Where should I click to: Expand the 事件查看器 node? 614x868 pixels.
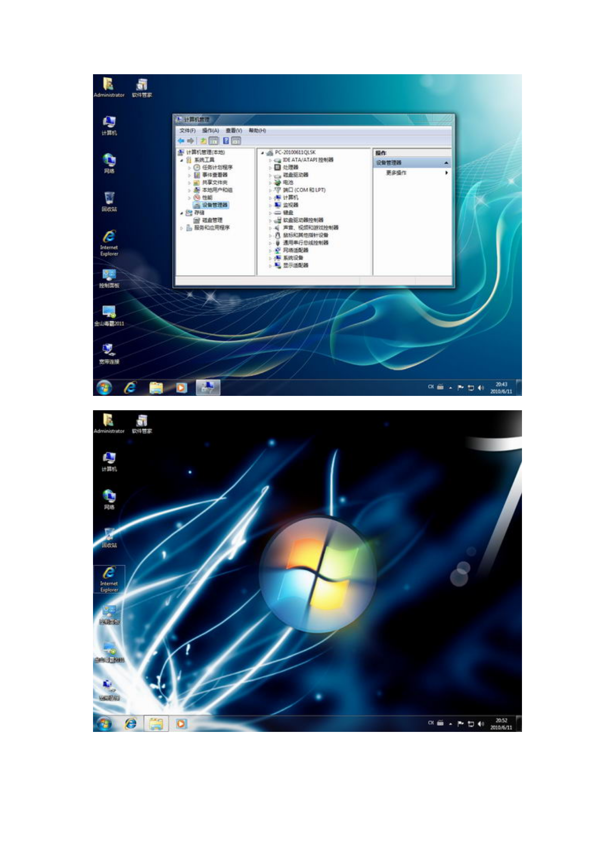pyautogui.click(x=189, y=175)
